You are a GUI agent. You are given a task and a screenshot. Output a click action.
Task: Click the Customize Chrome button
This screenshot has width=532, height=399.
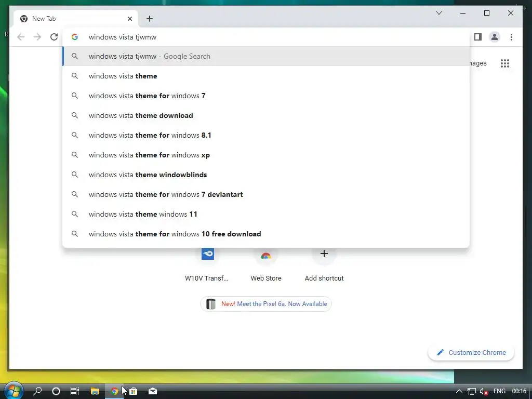point(471,353)
